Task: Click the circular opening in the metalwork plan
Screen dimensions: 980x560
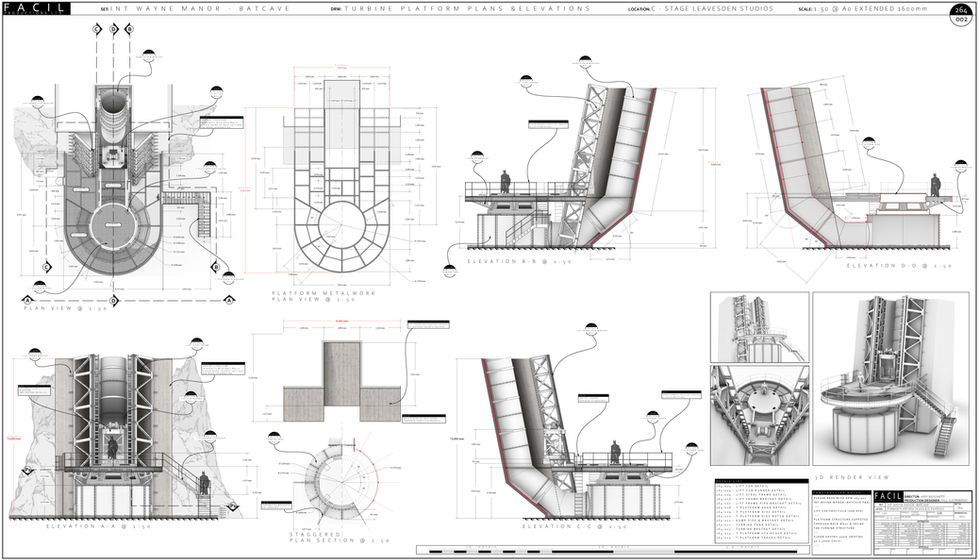Action: pyautogui.click(x=342, y=226)
